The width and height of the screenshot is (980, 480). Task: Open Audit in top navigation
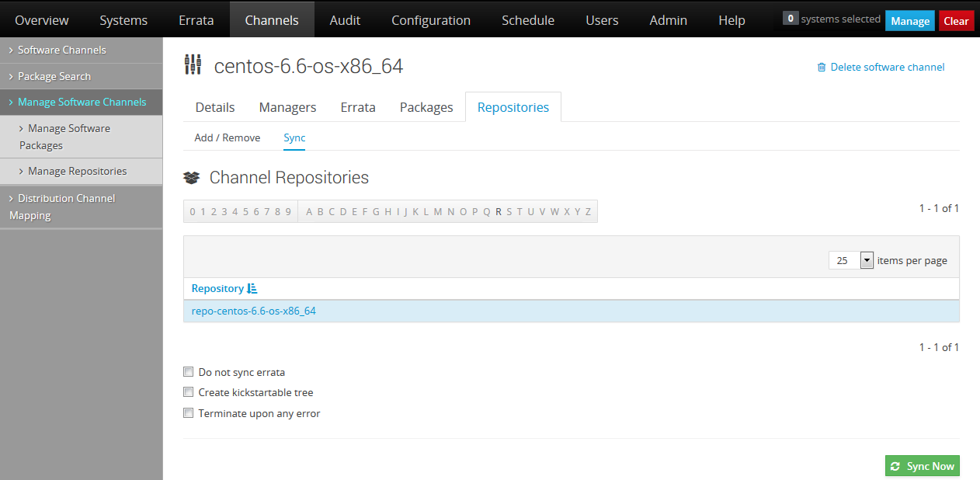tap(345, 20)
